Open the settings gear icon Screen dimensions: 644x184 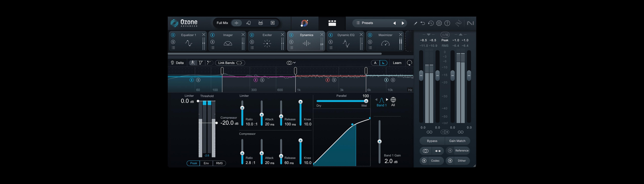(439, 23)
